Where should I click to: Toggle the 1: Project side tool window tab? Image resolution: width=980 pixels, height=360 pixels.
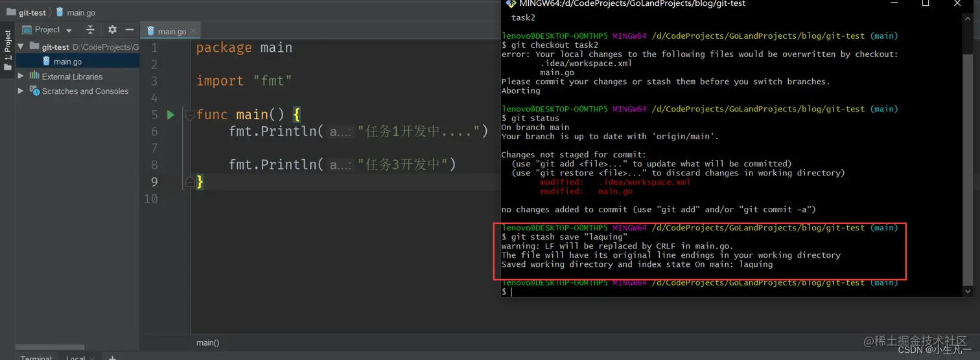point(7,51)
